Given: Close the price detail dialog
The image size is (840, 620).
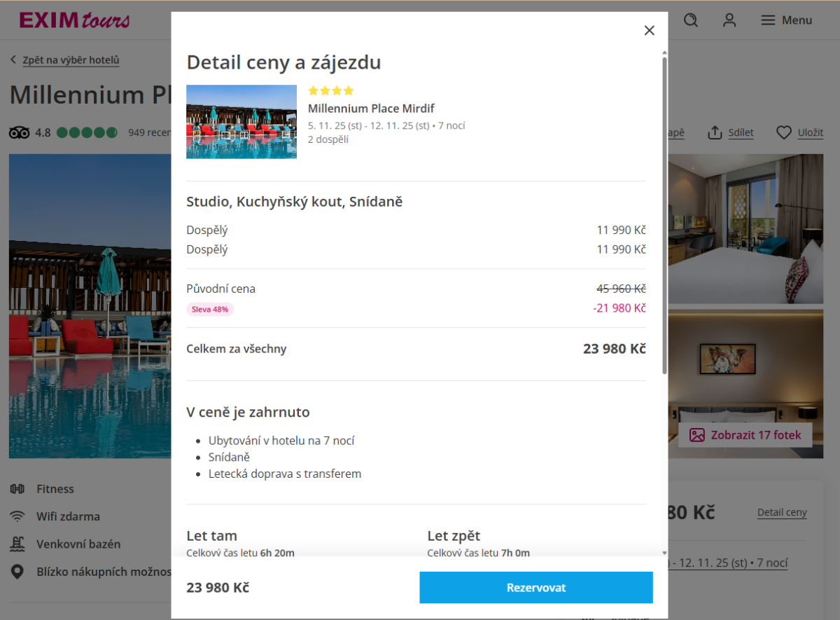Looking at the screenshot, I should (x=649, y=30).
